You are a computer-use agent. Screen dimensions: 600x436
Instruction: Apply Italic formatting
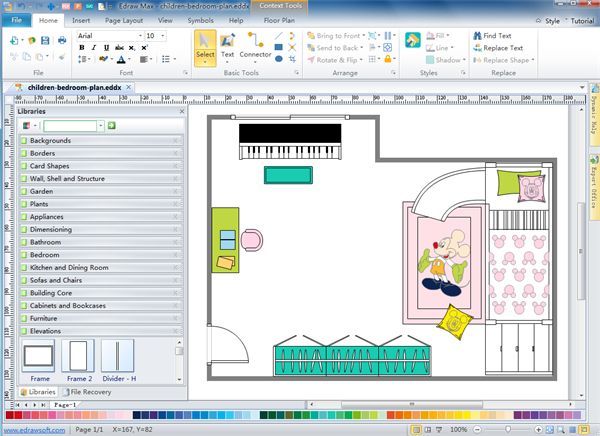click(x=94, y=47)
